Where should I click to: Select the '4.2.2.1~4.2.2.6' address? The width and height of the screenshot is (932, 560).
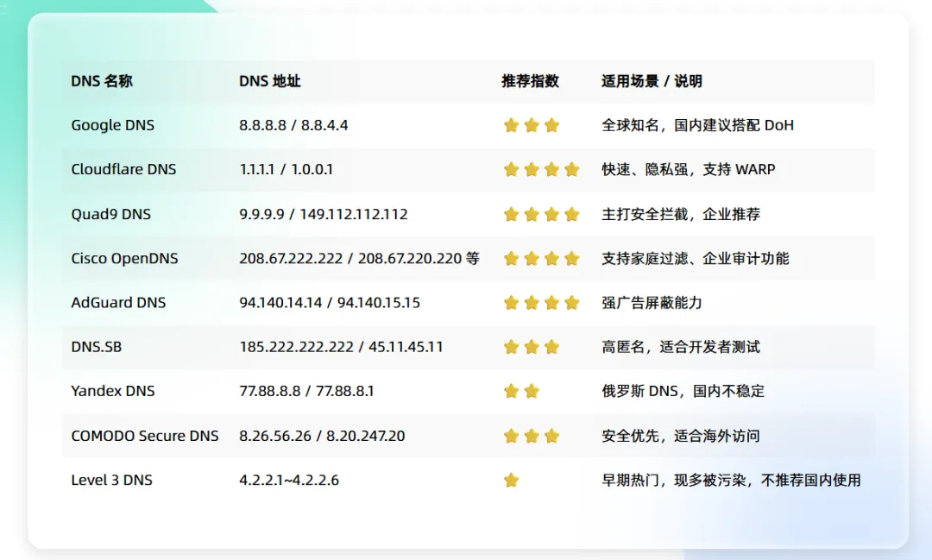coord(289,481)
